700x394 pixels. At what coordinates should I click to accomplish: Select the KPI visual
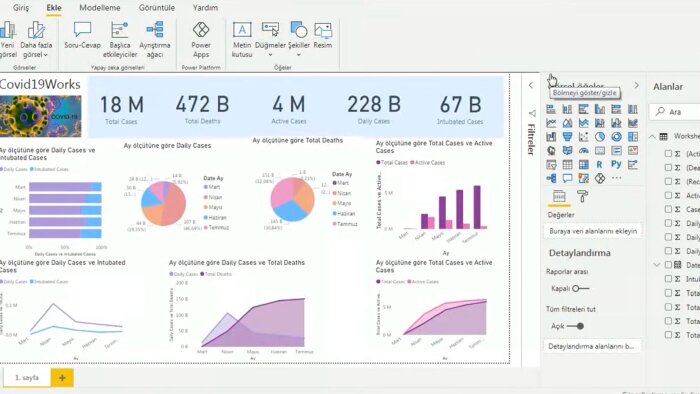point(633,150)
